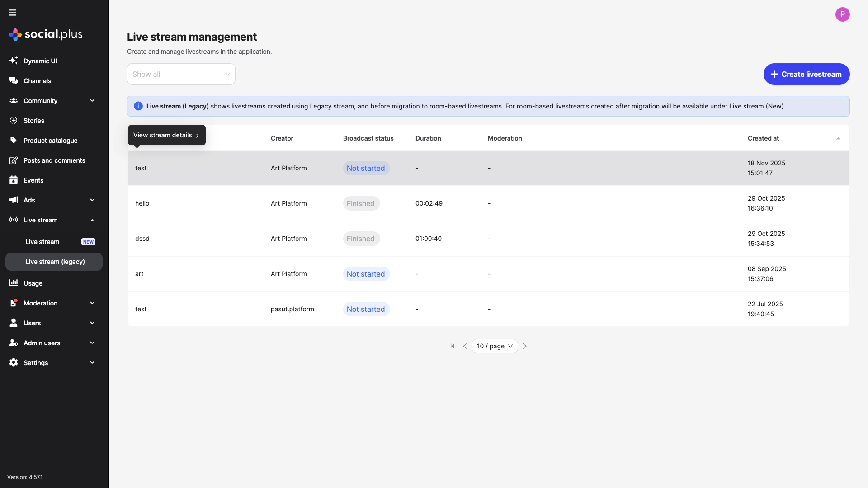Select the Channels icon in sidebar

pos(14,81)
